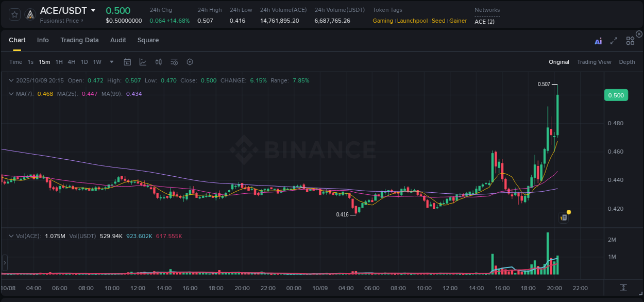Click the Launchpool token tag
The image size is (644, 302).
[412, 21]
